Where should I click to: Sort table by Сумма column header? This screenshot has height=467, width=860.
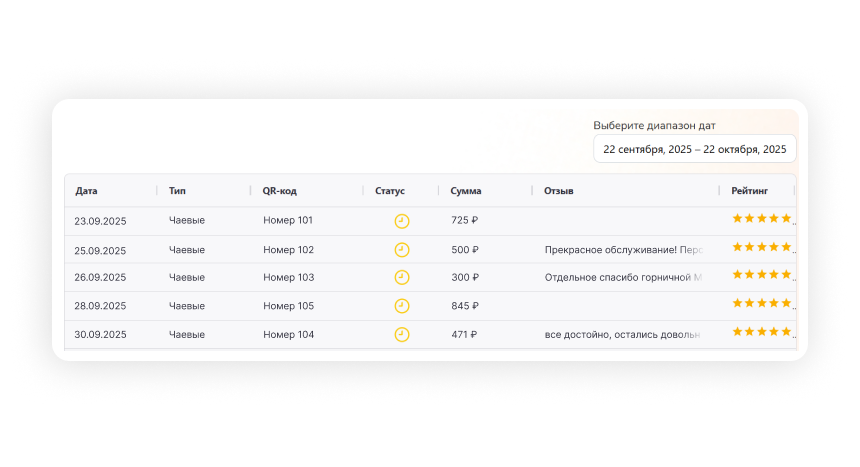coord(466,191)
